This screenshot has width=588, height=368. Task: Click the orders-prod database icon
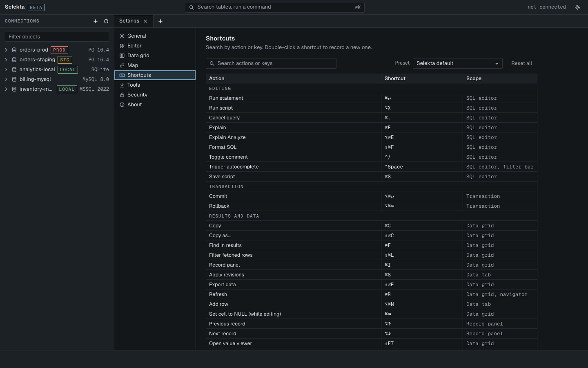tap(14, 50)
